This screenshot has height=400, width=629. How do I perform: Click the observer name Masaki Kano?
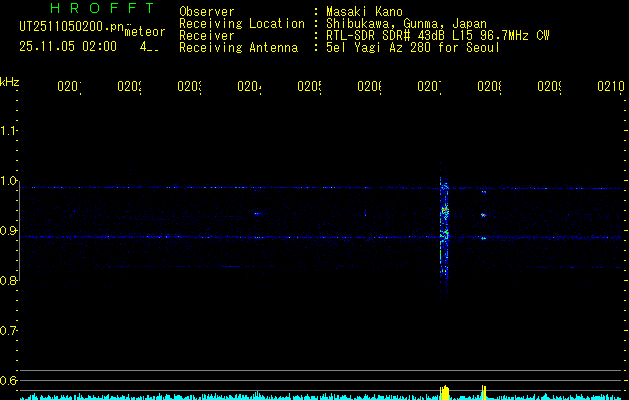tap(364, 11)
